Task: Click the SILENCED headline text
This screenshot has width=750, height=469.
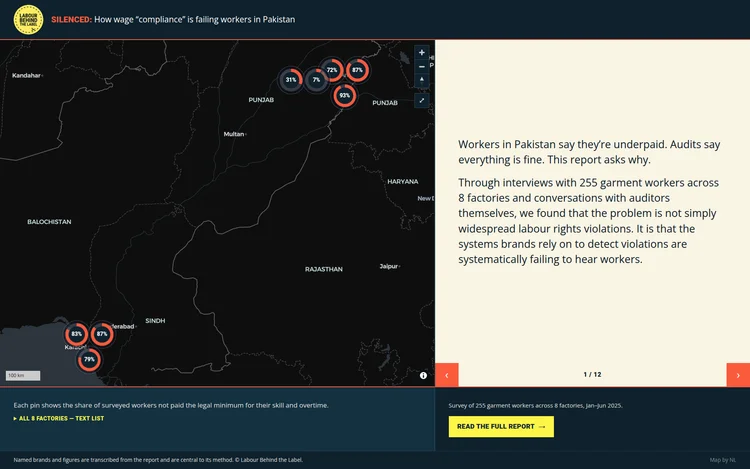Action: click(x=71, y=20)
